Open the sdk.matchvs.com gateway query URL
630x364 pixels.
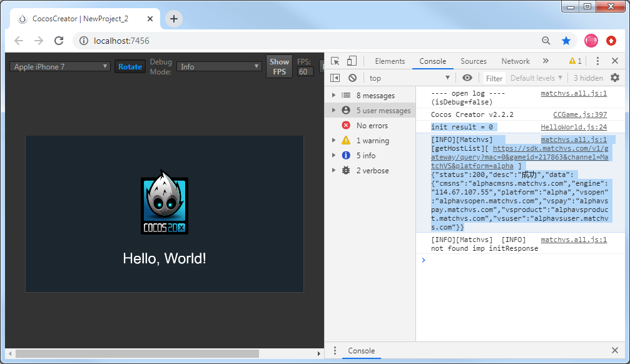click(x=519, y=157)
